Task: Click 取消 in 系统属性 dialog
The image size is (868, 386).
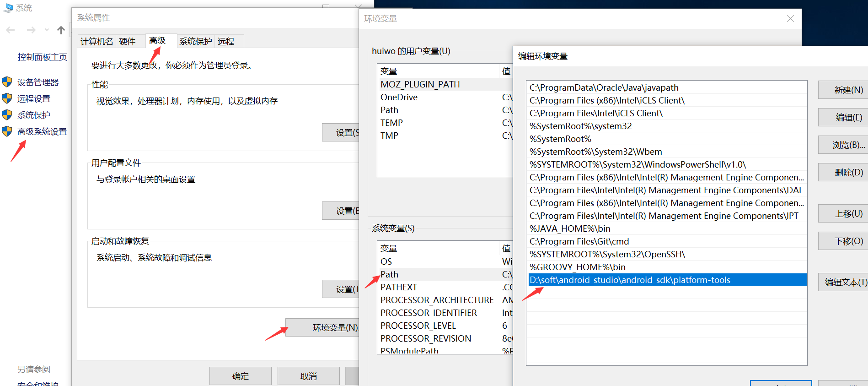Action: click(x=309, y=376)
